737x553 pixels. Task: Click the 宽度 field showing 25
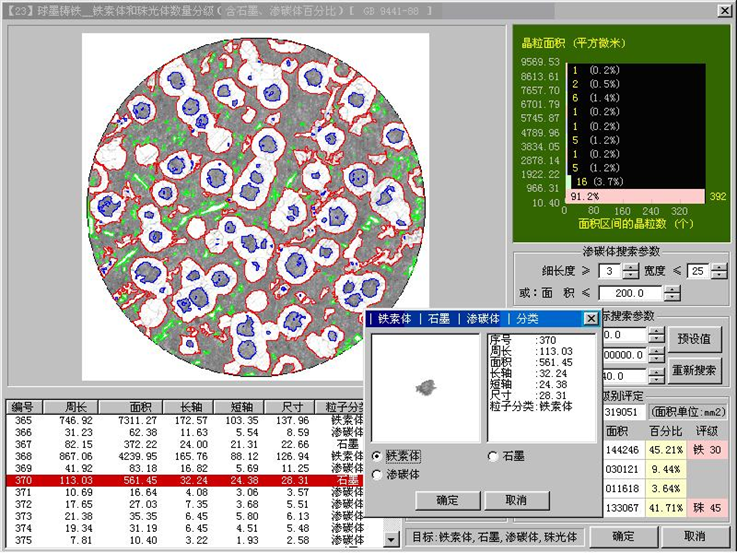point(695,271)
